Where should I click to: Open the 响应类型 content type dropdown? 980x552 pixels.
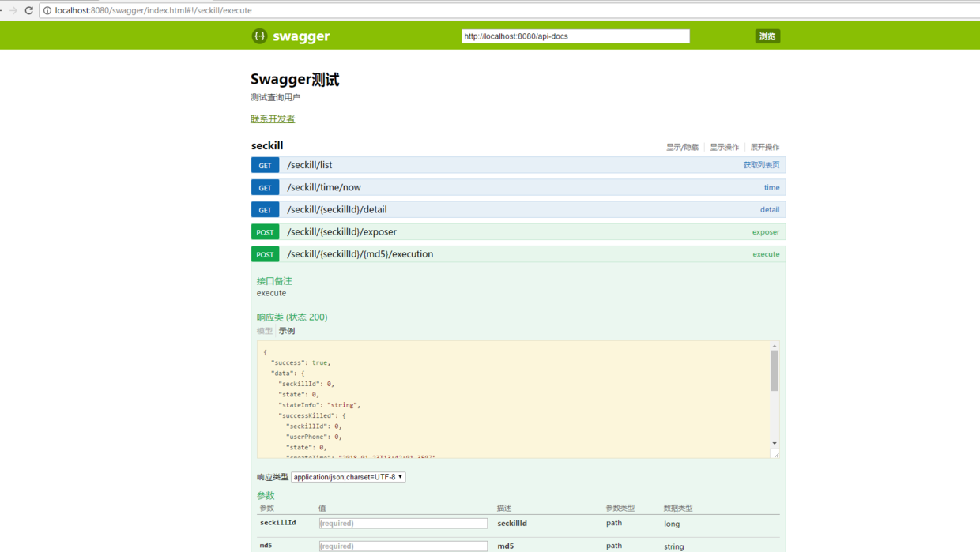click(x=349, y=477)
